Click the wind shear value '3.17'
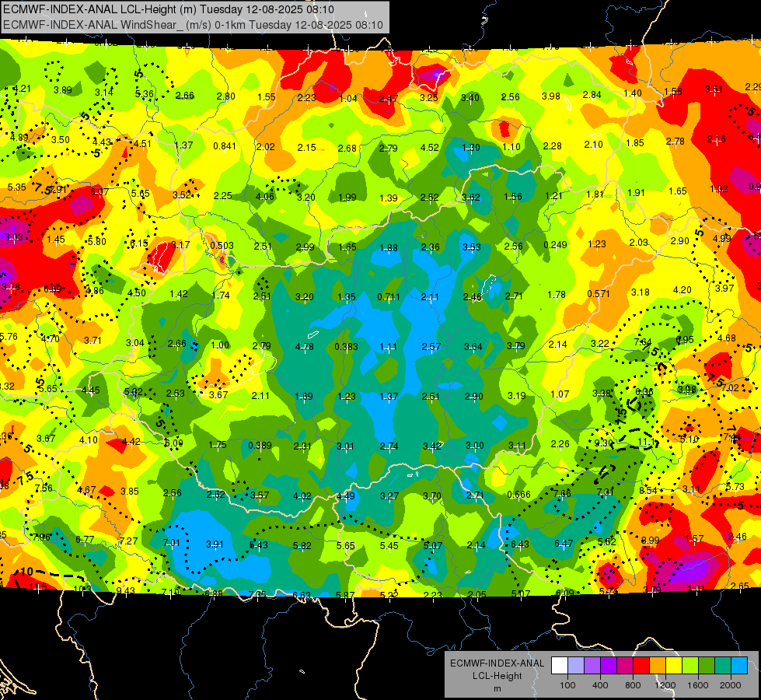 pyautogui.click(x=180, y=244)
